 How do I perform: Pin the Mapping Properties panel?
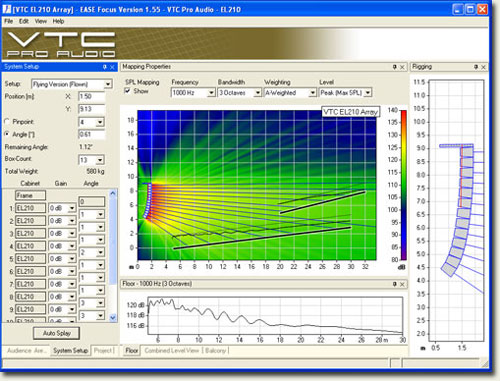click(395, 67)
